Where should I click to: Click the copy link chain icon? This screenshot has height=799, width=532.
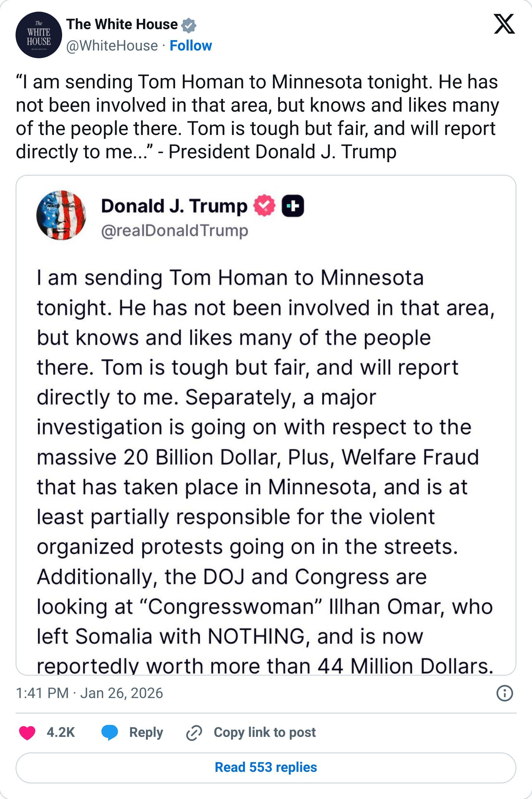tap(194, 733)
